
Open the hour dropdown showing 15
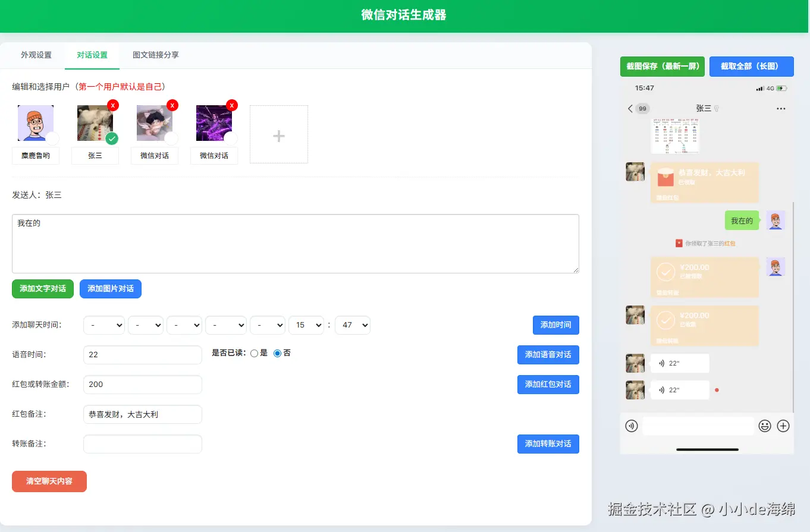tap(306, 325)
